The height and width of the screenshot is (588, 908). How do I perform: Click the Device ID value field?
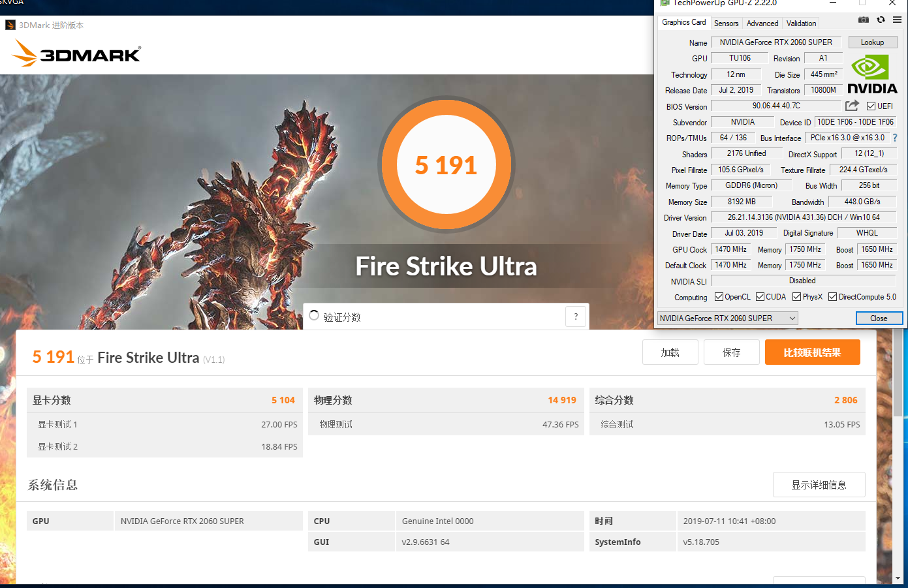pyautogui.click(x=856, y=122)
